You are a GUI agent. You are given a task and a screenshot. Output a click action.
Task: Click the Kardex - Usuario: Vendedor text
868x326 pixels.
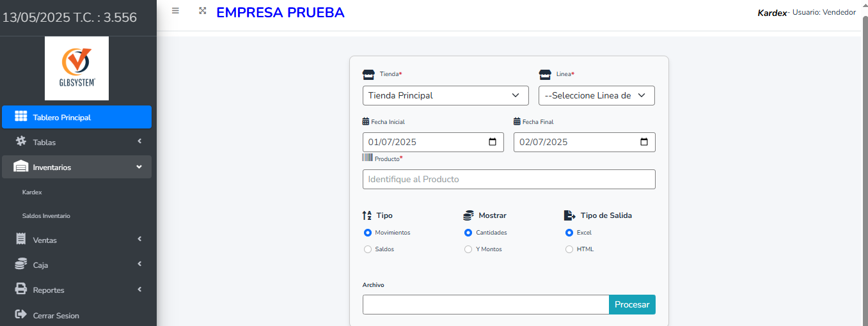click(x=807, y=12)
